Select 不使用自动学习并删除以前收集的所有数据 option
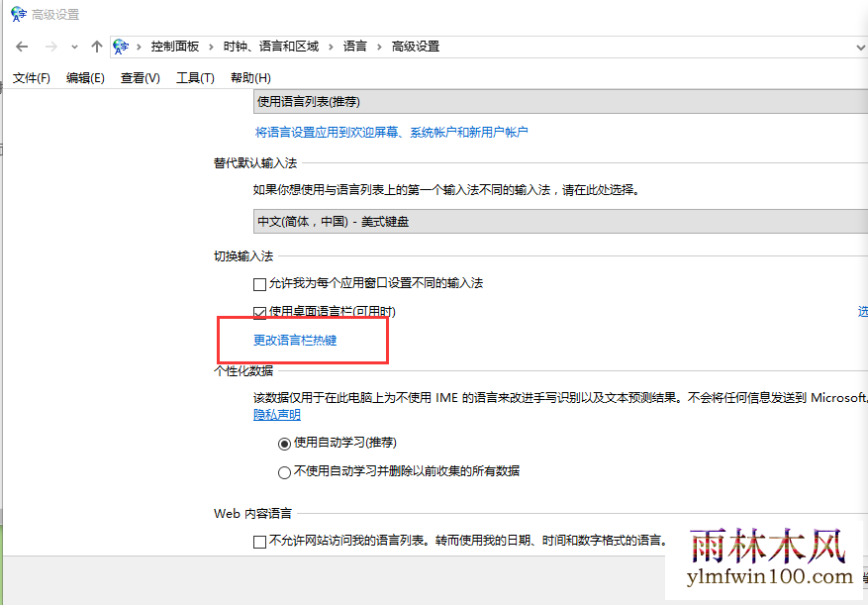 284,472
